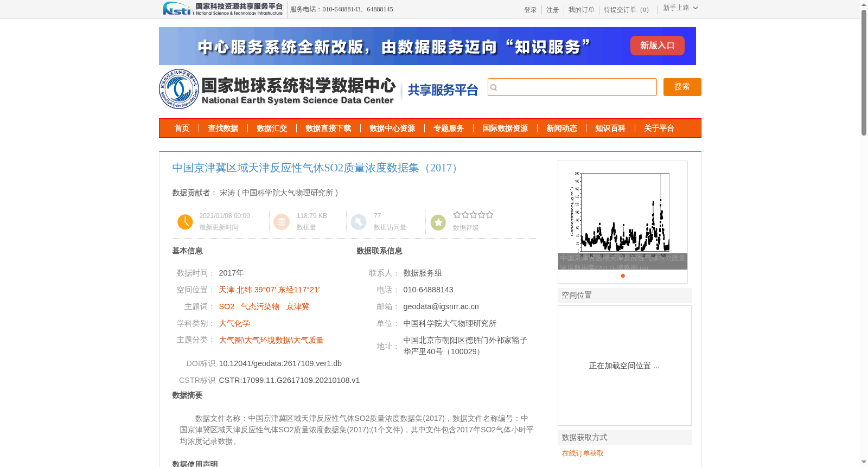Click the 搜索 search button

tap(682, 87)
